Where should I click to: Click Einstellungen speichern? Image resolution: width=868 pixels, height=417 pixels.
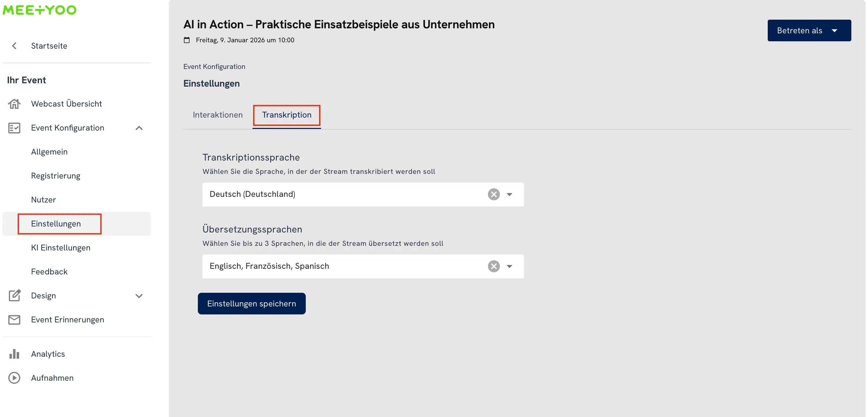click(x=251, y=303)
